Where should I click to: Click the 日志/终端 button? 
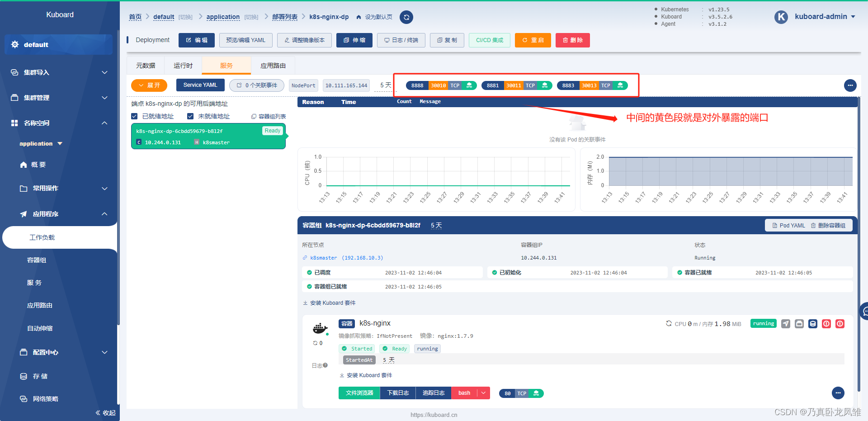(401, 40)
